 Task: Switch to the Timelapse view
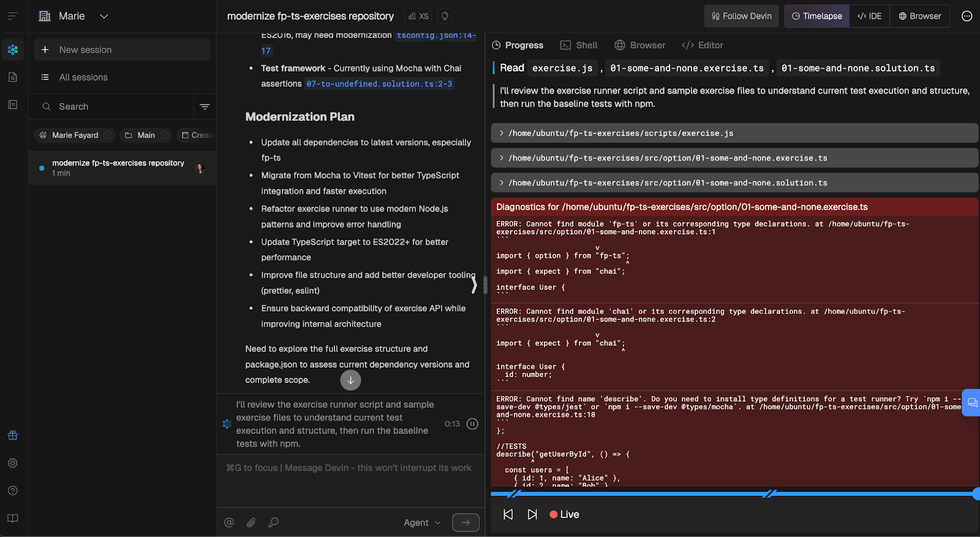(x=817, y=16)
